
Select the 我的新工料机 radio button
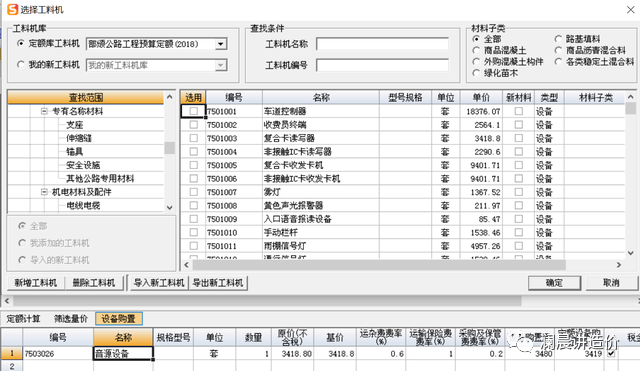pyautogui.click(x=21, y=64)
